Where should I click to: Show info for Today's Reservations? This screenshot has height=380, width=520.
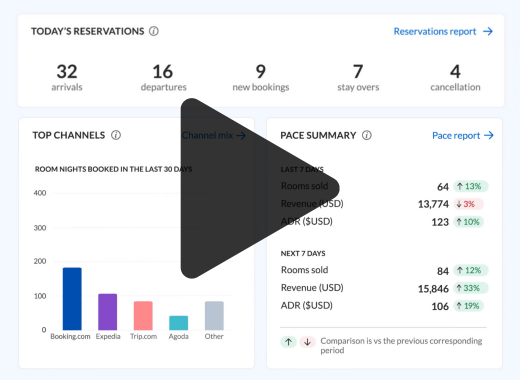pyautogui.click(x=154, y=31)
